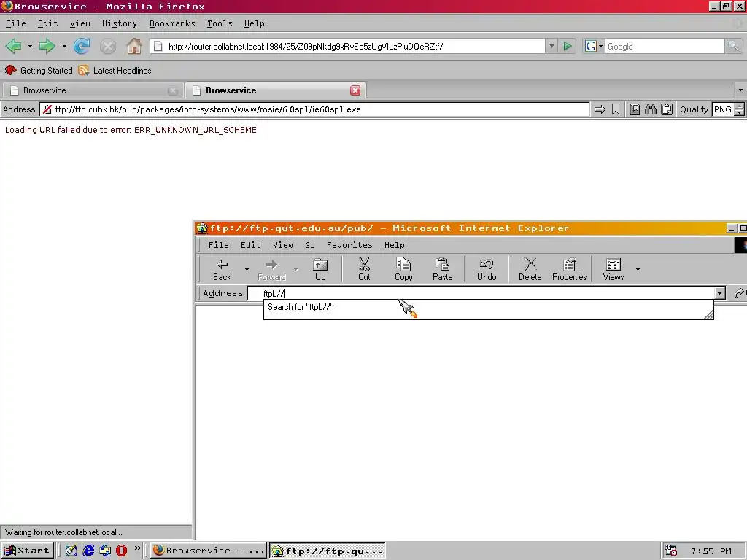This screenshot has width=747, height=560.
Task: Decrease Quality with the down spinner arrow
Action: pos(739,113)
